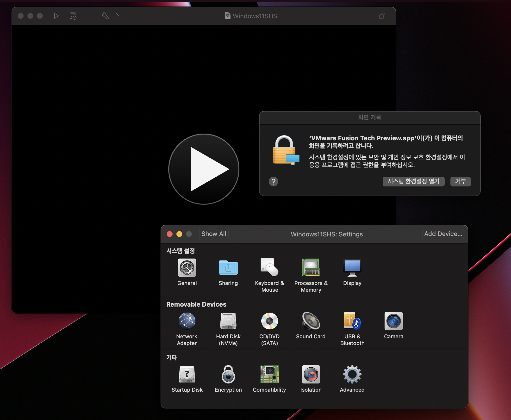Image resolution: width=511 pixels, height=420 pixels.
Task: Click toolbar play icon in Windows11SHS window
Action: click(56, 16)
